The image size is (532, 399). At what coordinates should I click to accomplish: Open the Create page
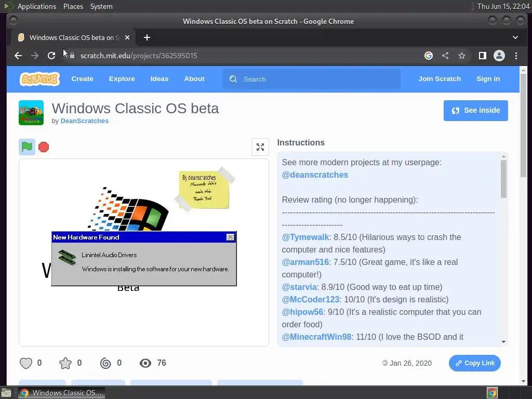click(82, 79)
